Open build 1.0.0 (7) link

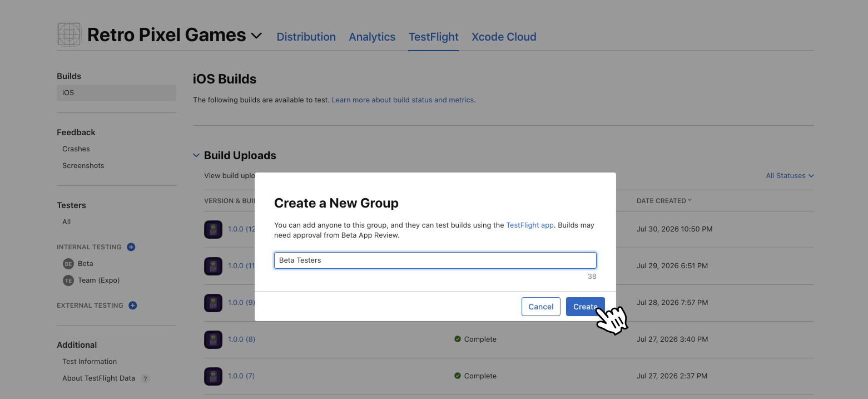click(241, 376)
